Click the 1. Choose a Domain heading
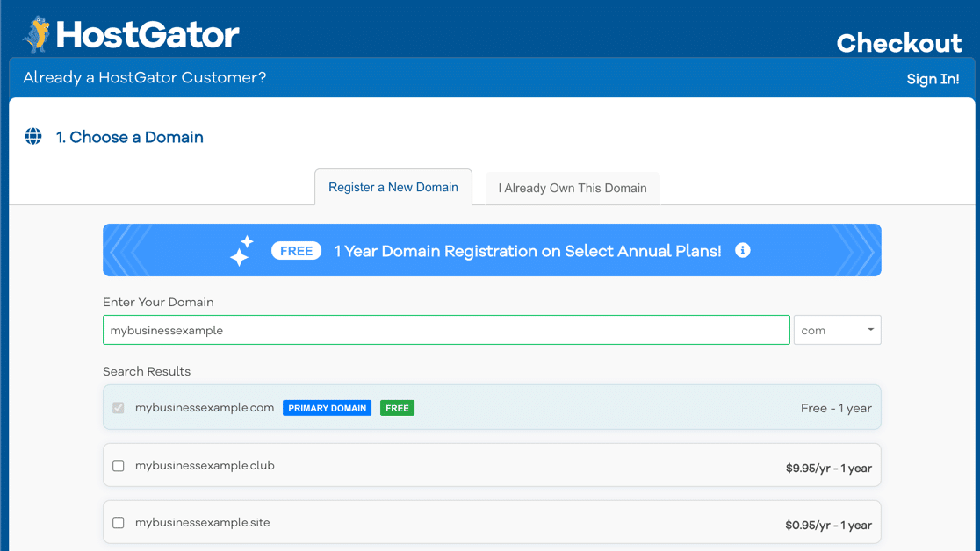The height and width of the screenshot is (551, 980). [130, 137]
